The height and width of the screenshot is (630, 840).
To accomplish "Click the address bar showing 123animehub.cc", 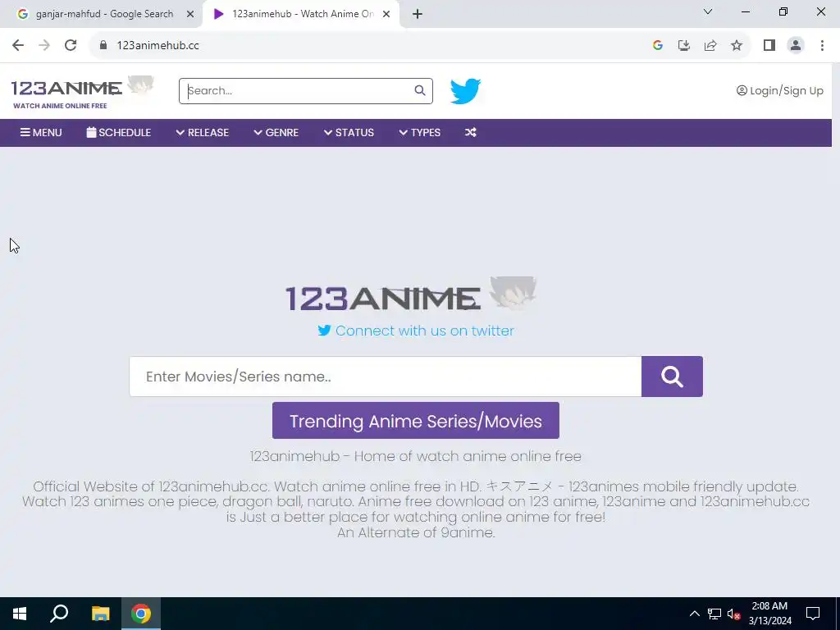I will coord(370,46).
